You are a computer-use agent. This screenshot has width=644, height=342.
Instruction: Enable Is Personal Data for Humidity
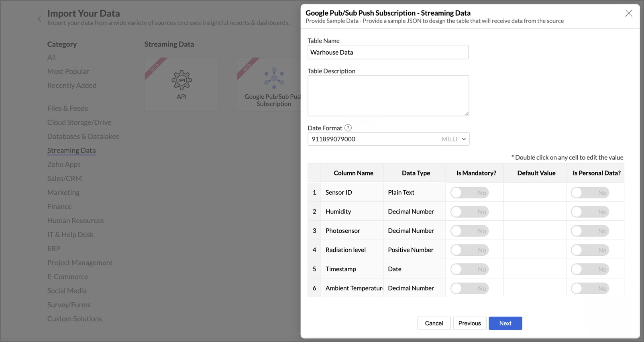[589, 212]
